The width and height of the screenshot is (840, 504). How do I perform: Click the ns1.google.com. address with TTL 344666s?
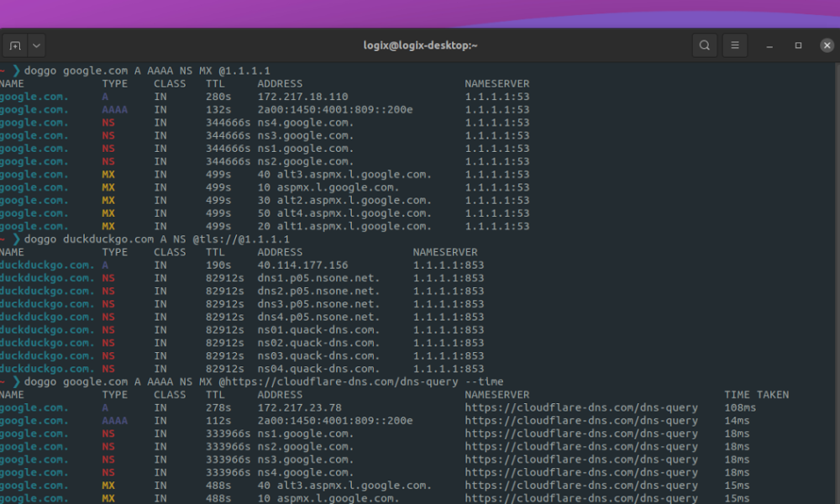coord(306,149)
